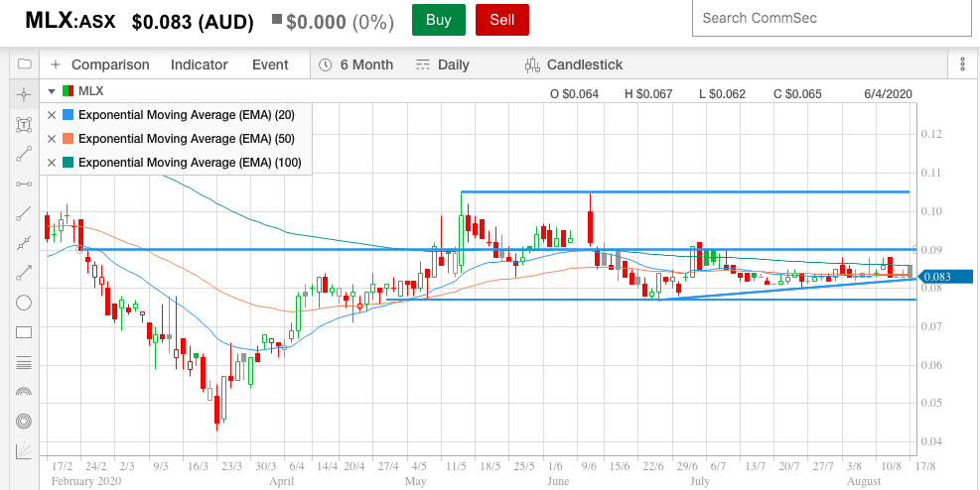Collapse the MLX legend triangle
980x490 pixels.
coord(52,91)
